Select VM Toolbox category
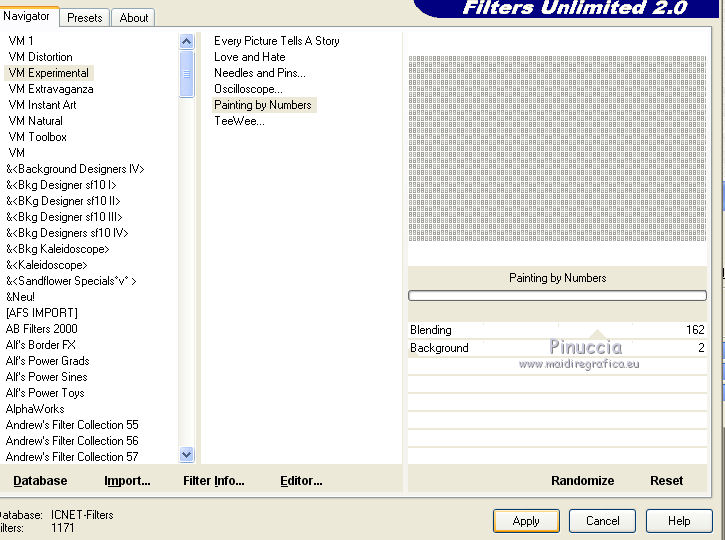Image resolution: width=725 pixels, height=540 pixels. pos(37,137)
